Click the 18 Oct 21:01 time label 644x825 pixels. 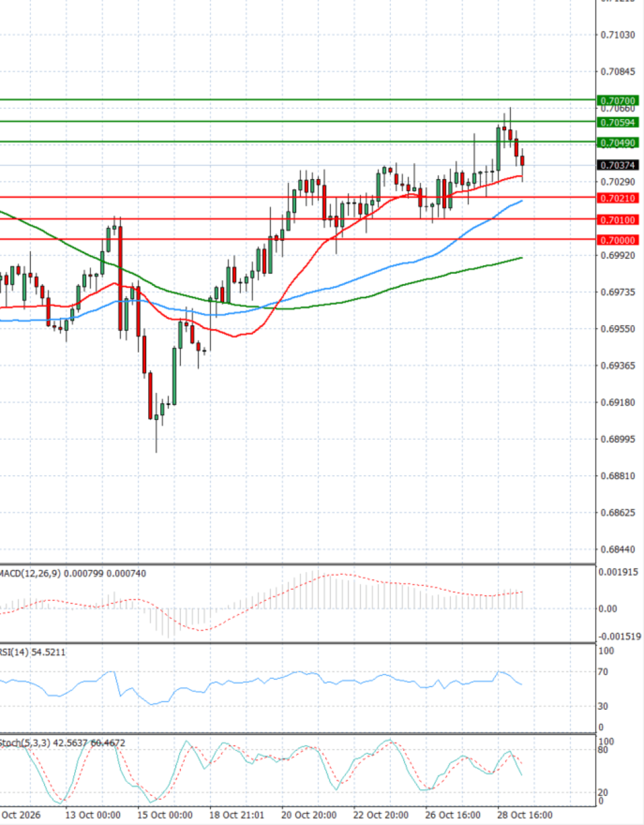tap(237, 815)
